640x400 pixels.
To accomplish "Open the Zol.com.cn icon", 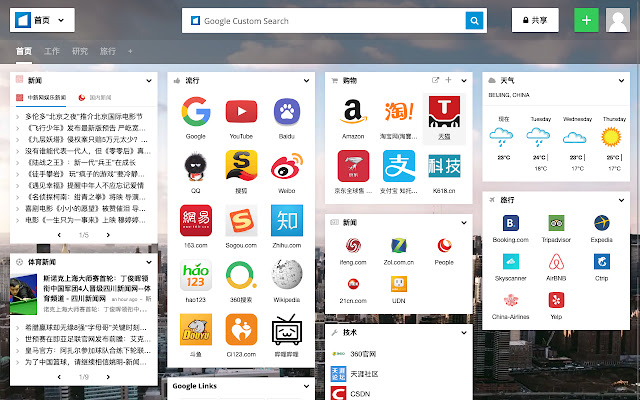I will tap(399, 246).
